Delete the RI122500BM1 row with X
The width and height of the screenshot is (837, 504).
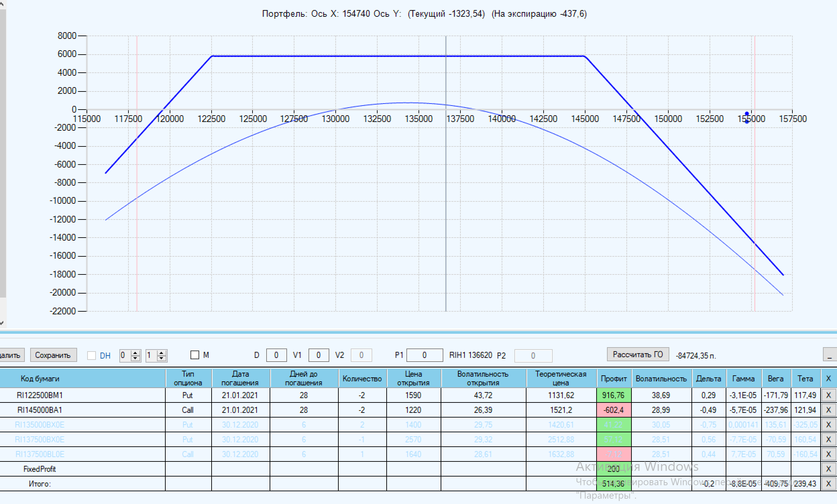click(828, 395)
